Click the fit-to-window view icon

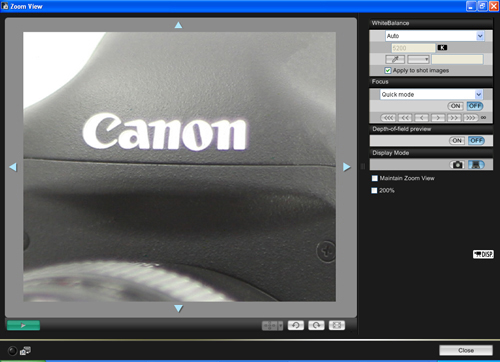337,325
